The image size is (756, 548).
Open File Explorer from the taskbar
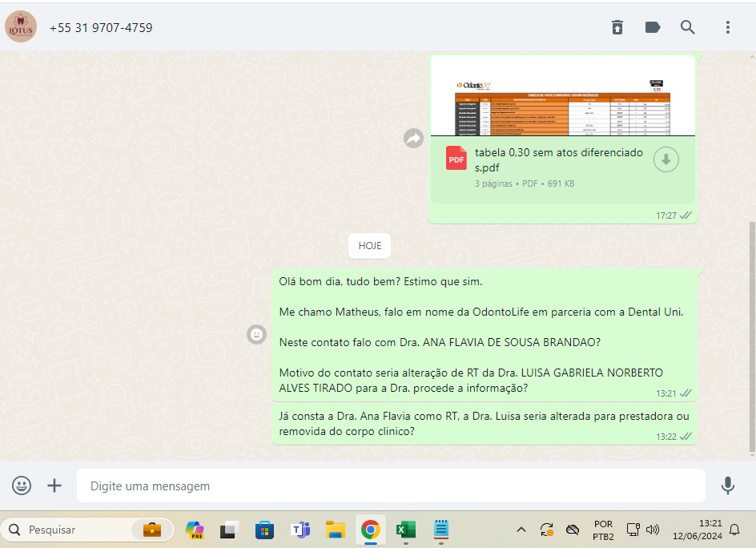click(x=335, y=530)
